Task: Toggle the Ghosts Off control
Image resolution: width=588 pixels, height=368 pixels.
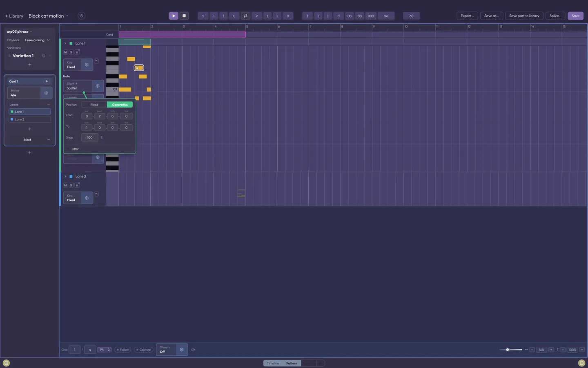Action: pos(166,350)
